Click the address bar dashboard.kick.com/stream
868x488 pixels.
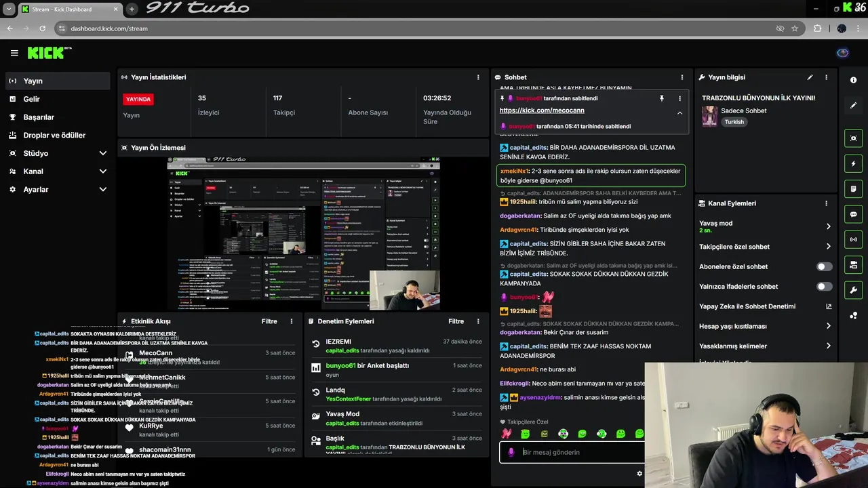[109, 28]
